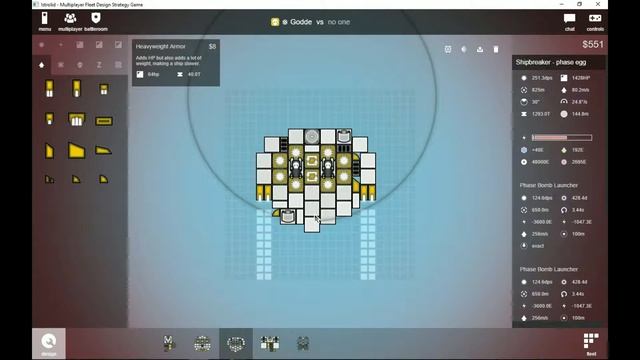Click the first Phase Bomb Launcher heading
640x360 pixels.
click(549, 185)
